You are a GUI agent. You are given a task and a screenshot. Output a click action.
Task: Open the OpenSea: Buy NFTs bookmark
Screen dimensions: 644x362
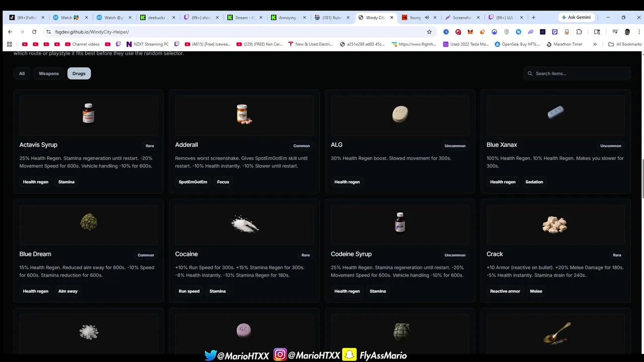click(517, 44)
